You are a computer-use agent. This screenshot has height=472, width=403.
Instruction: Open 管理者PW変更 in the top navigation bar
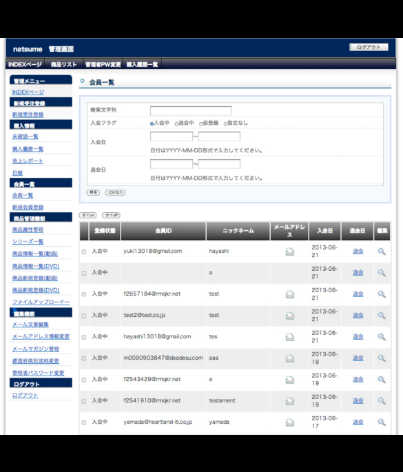click(x=103, y=64)
